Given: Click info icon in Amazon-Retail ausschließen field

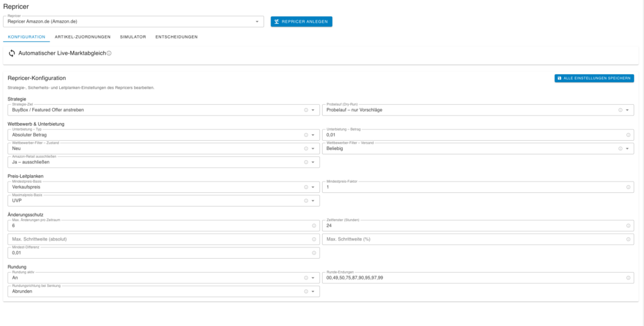Looking at the screenshot, I should [x=306, y=162].
